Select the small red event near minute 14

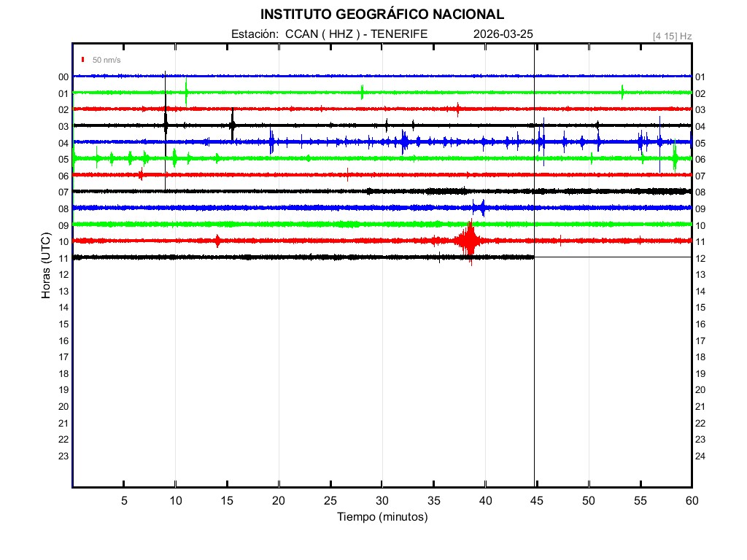point(217,241)
